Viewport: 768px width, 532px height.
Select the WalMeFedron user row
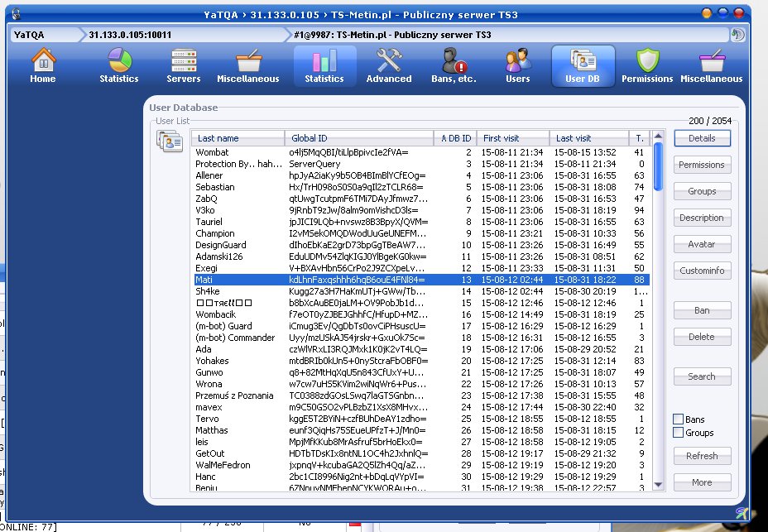click(x=422, y=465)
